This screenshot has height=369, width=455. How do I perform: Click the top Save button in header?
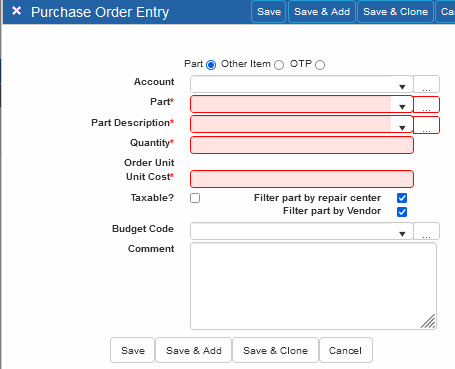click(x=269, y=12)
